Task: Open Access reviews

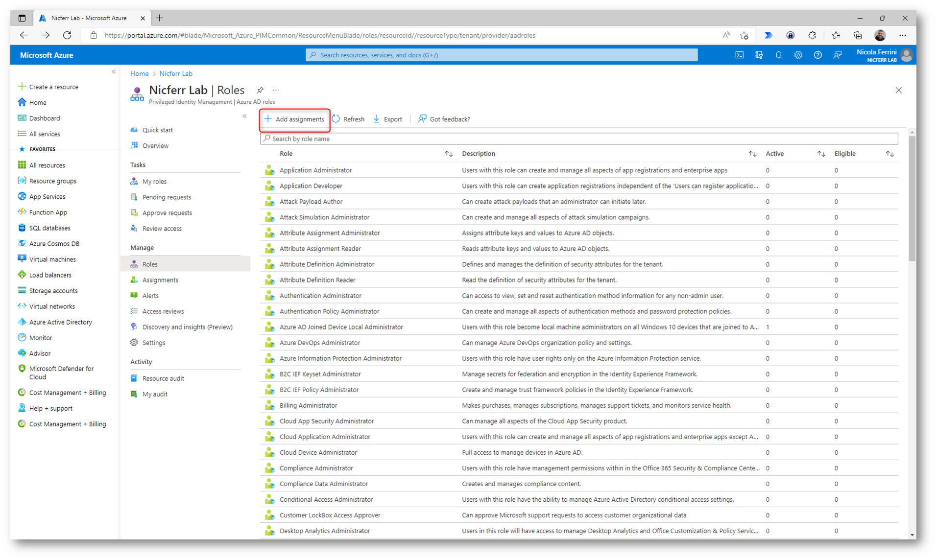Action: (163, 311)
